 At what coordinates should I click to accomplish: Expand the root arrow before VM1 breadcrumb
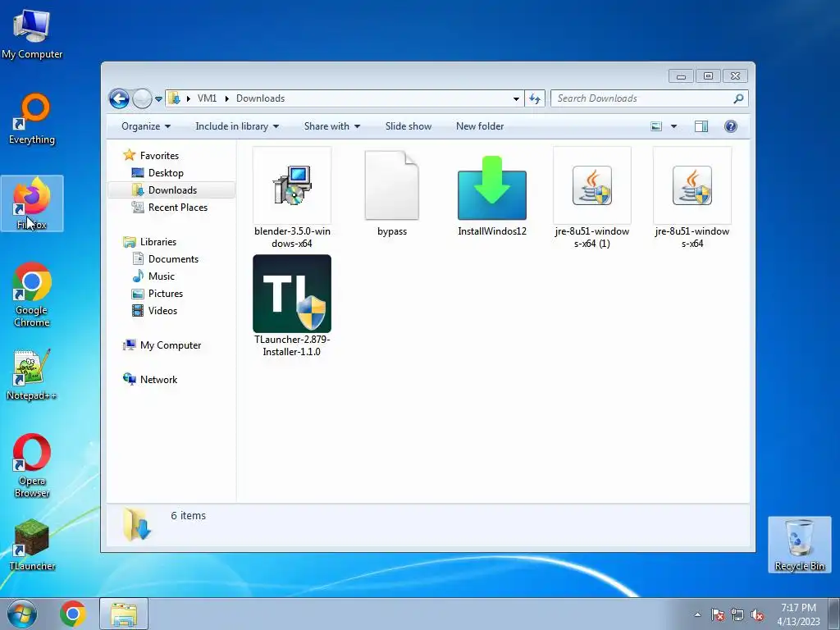click(189, 98)
